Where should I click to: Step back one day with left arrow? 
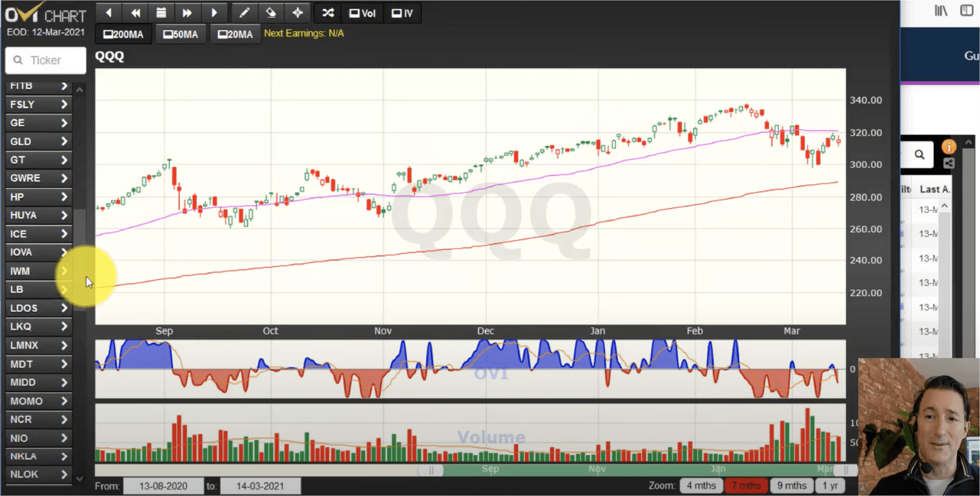point(108,13)
